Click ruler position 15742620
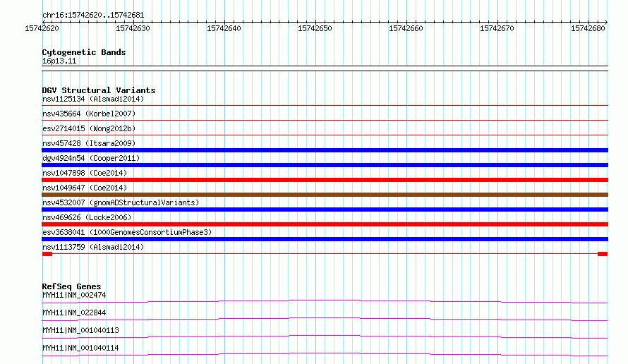The width and height of the screenshot is (628, 364). [42, 28]
